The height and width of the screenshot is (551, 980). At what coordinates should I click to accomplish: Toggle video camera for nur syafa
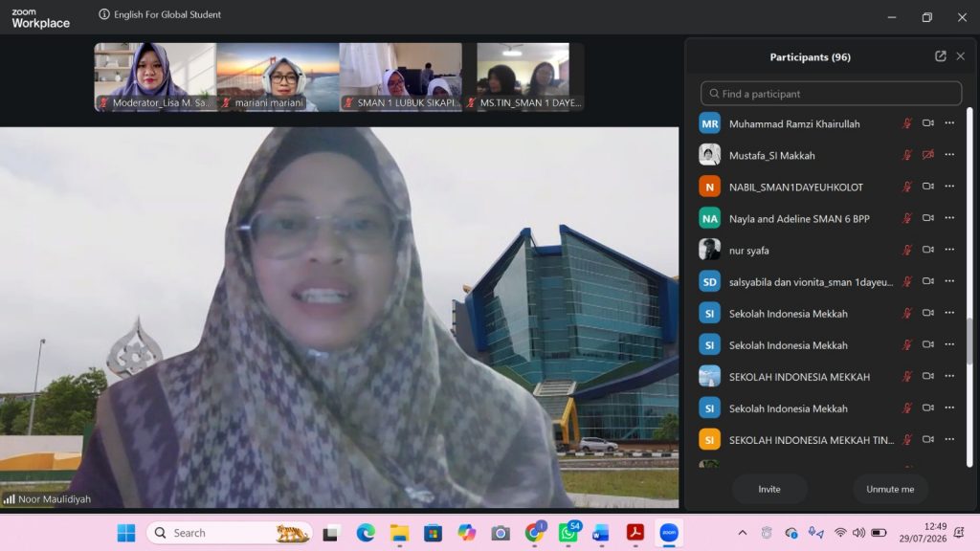coord(928,250)
